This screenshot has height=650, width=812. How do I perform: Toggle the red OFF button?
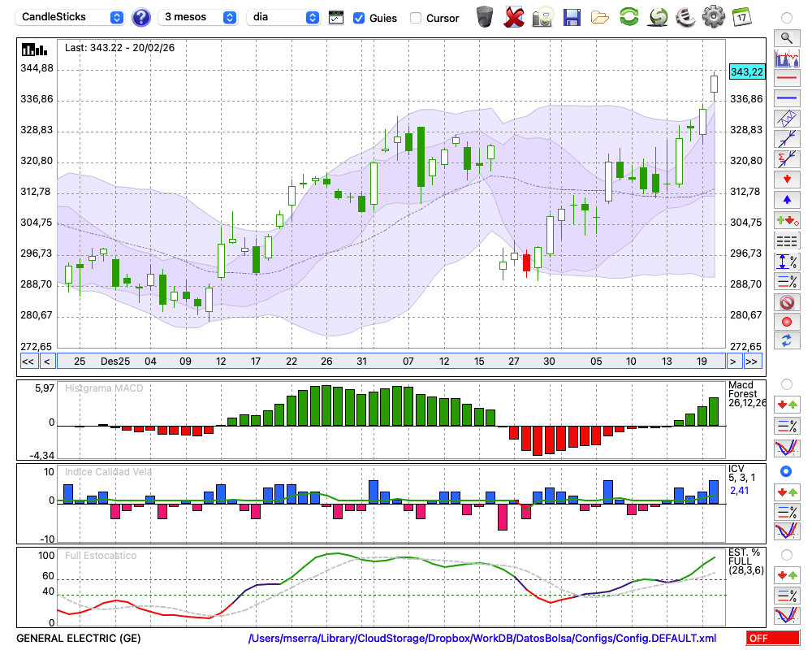(773, 638)
